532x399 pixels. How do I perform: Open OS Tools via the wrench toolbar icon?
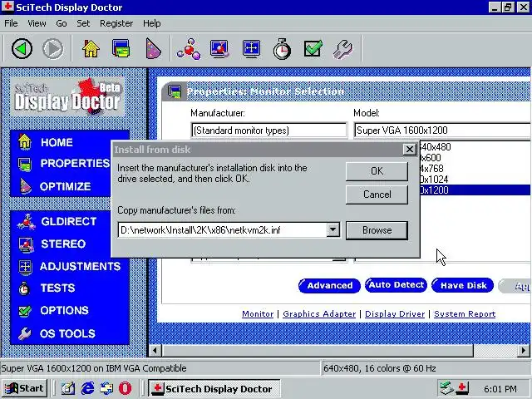coord(342,49)
